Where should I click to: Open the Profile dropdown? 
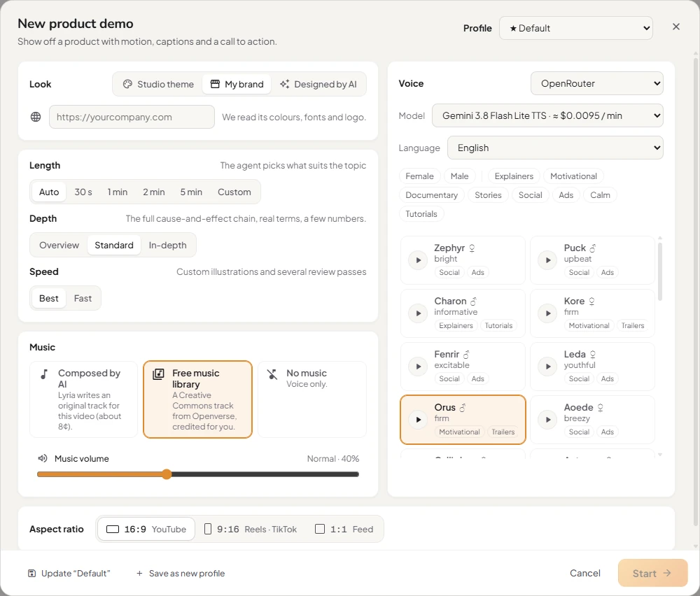point(576,28)
